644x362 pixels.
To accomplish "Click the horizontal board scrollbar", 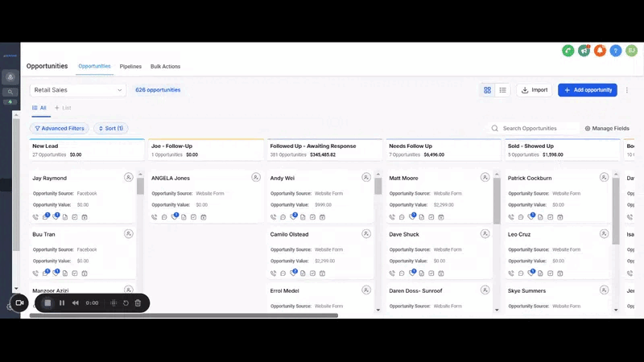I will coord(184,315).
